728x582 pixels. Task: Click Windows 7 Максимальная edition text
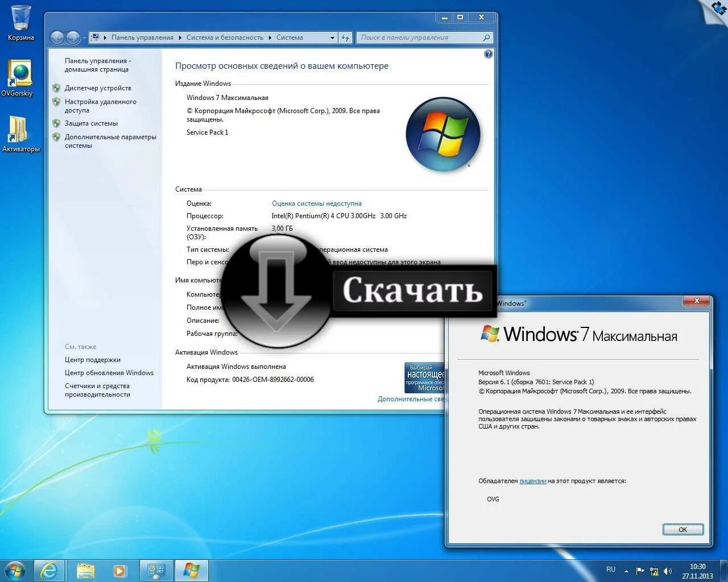(x=227, y=98)
